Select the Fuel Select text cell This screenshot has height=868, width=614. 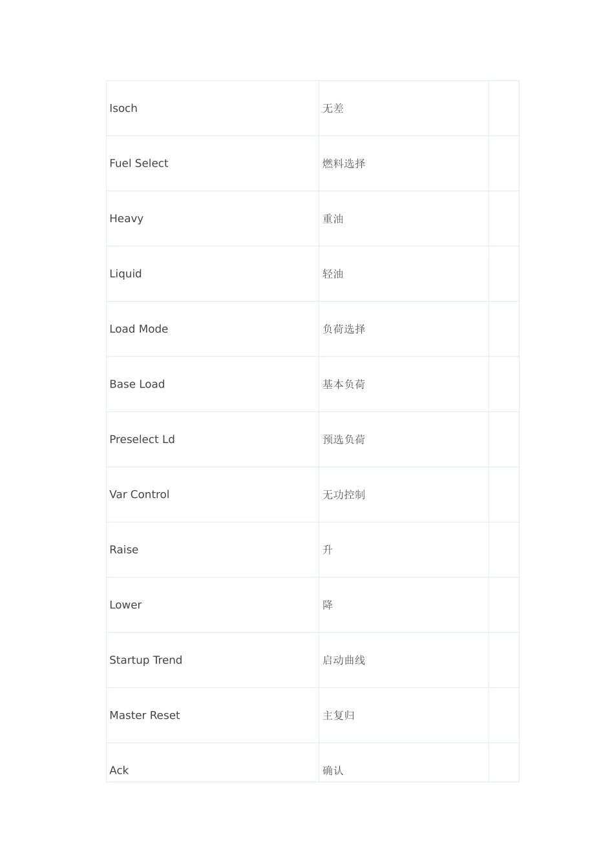pos(212,163)
